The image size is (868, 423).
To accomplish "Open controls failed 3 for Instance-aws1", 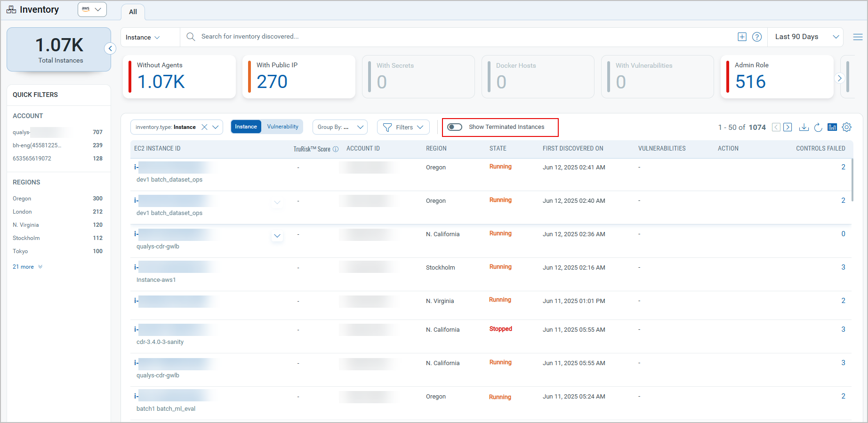I will [x=843, y=267].
